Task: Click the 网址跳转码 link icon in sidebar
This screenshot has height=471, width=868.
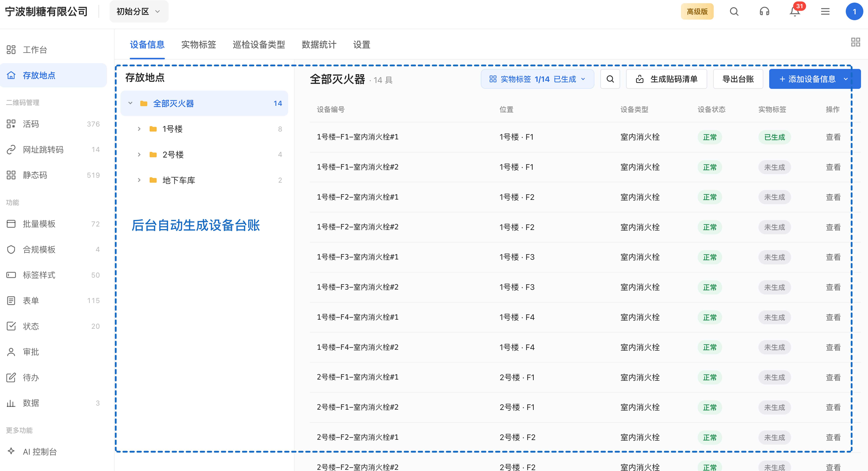Action: [x=11, y=150]
